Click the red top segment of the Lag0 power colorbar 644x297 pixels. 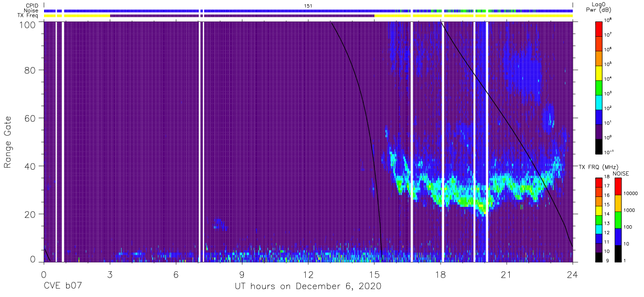point(599,28)
